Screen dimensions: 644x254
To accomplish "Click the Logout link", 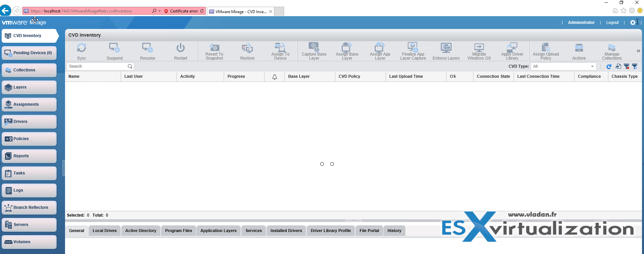I will (612, 23).
